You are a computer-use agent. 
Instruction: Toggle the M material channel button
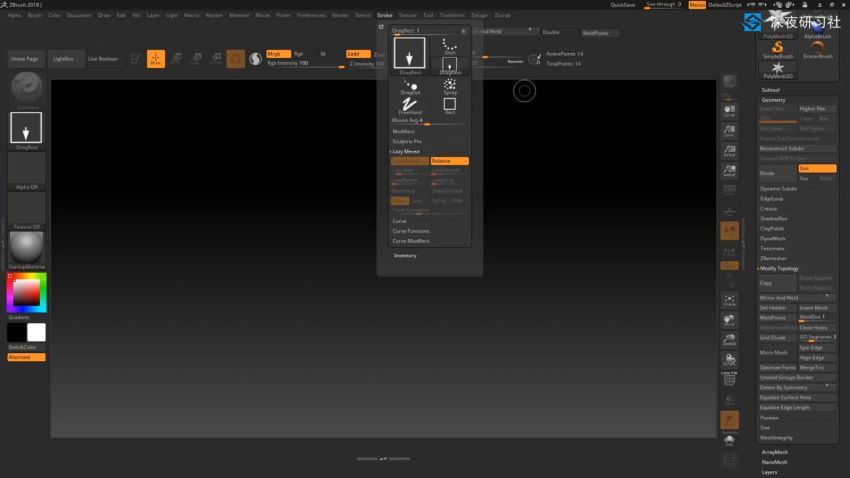323,54
